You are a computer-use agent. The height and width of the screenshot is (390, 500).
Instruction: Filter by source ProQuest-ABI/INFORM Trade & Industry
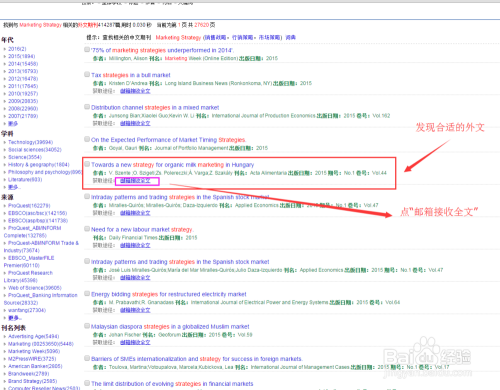[x=41, y=247]
